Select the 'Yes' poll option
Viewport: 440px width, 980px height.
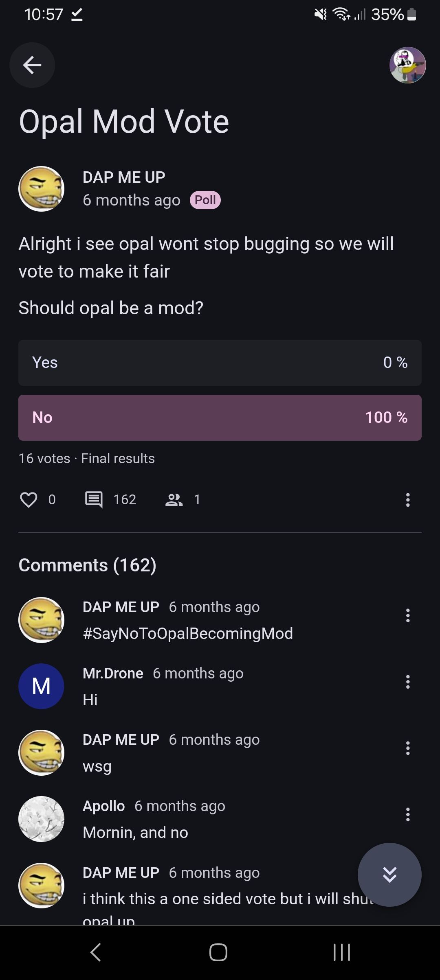tap(220, 363)
